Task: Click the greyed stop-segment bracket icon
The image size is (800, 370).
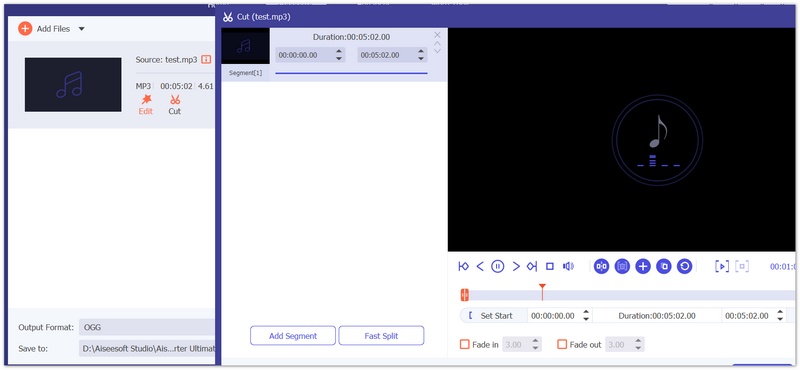Action: click(742, 266)
